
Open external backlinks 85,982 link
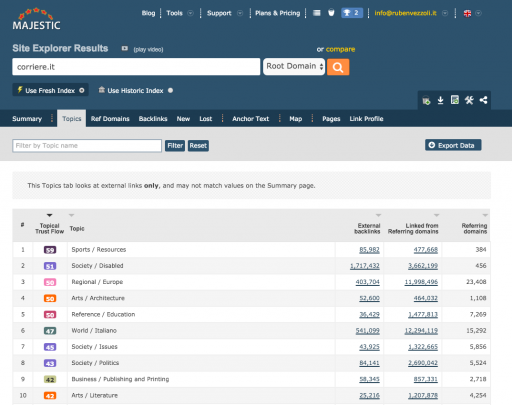click(369, 250)
